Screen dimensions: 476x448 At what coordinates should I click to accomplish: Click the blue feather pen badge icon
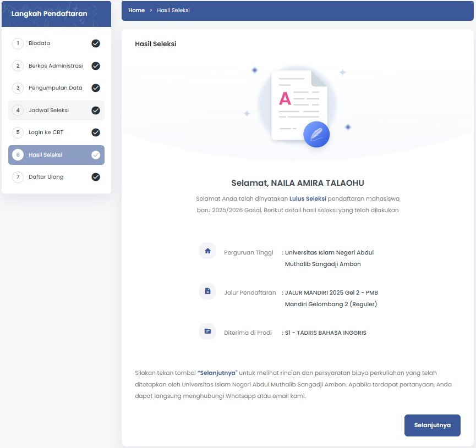tap(316, 135)
